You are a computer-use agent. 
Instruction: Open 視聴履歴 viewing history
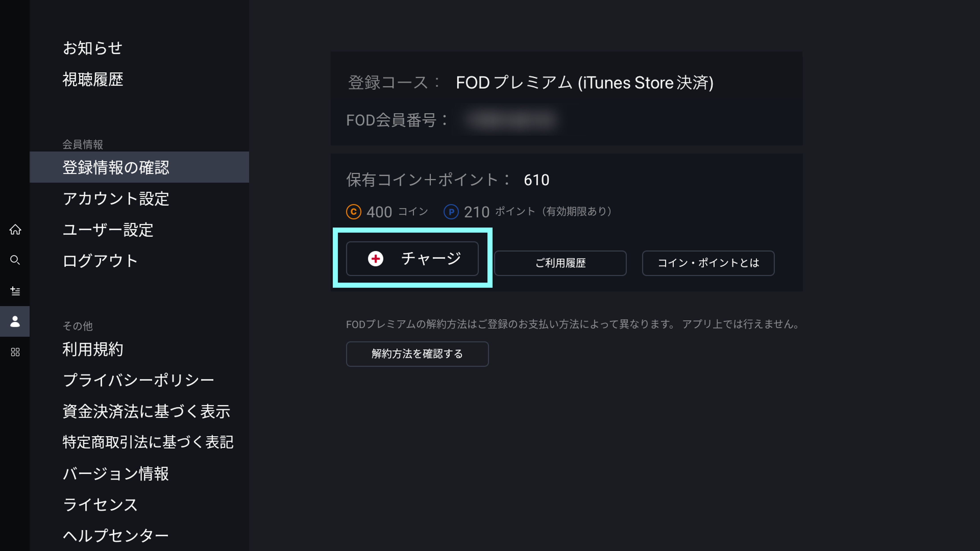pyautogui.click(x=93, y=79)
